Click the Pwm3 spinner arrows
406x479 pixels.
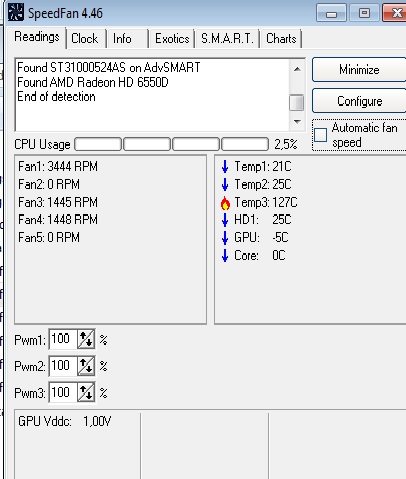86,392
